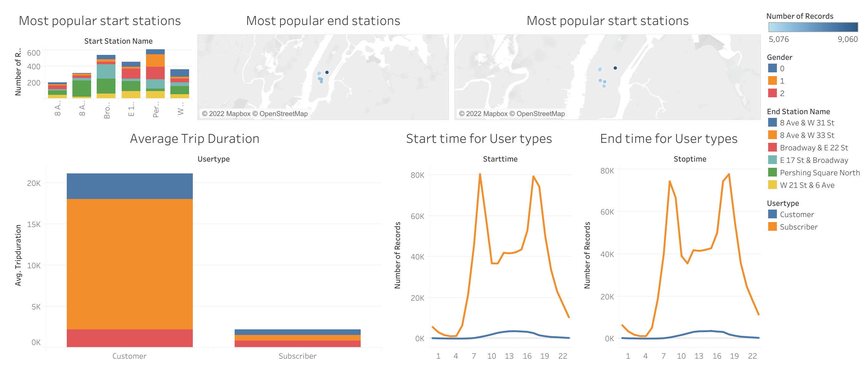Viewport: 868px width, 368px height.
Task: Click the tallest Per.. station bar
Action: [155, 73]
